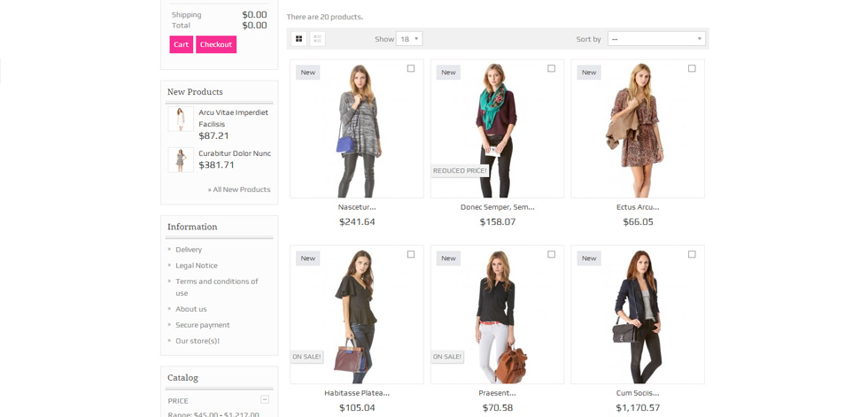Click ON SALE! badge on Praesent product
This screenshot has width=868, height=417.
(x=447, y=357)
